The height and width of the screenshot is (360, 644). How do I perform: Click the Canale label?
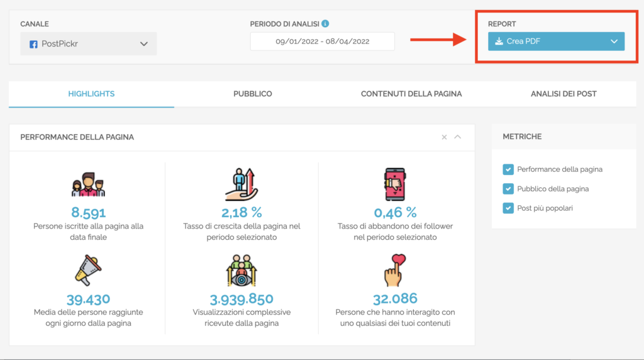pyautogui.click(x=35, y=24)
